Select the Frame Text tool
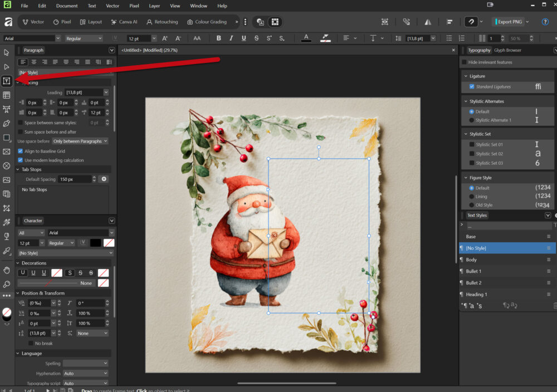The width and height of the screenshot is (557, 392). [7, 81]
